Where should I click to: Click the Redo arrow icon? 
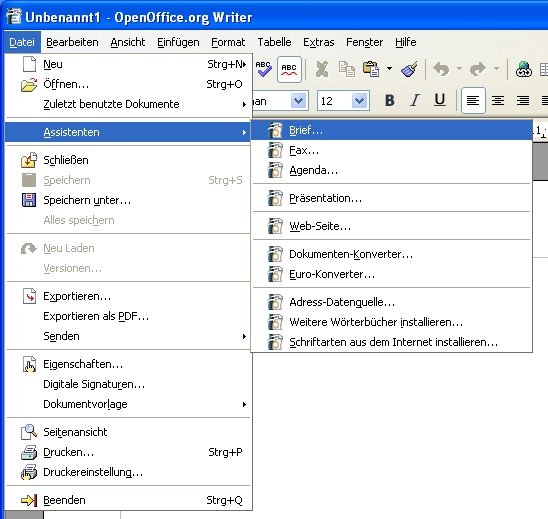tap(478, 69)
